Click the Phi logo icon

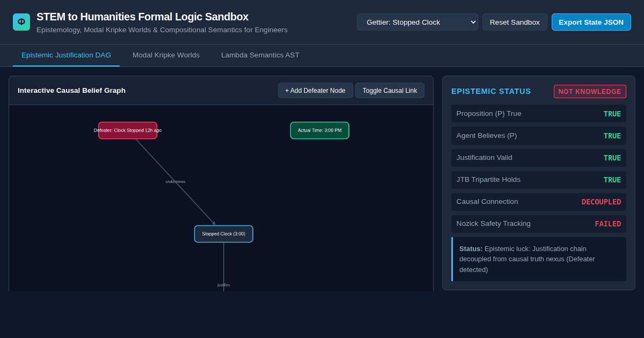pos(21,22)
